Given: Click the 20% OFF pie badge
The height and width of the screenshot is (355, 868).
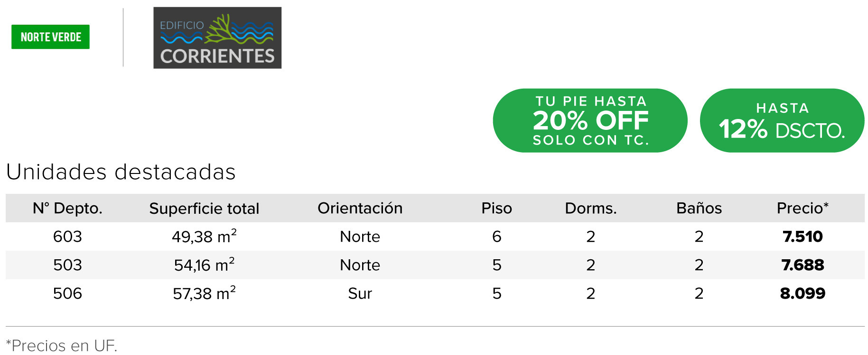Looking at the screenshot, I should coord(590,120).
